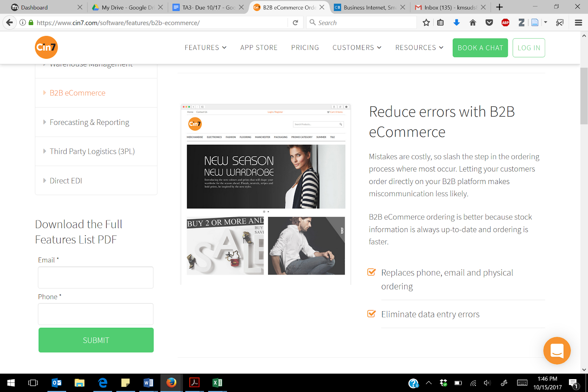The width and height of the screenshot is (588, 392).
Task: Switch to My Drive - Google Drive tab
Action: click(x=127, y=7)
